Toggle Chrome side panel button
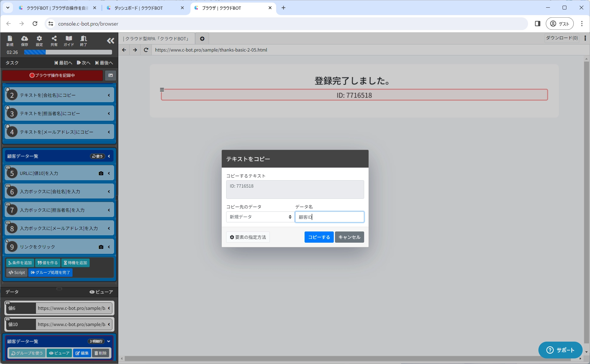The width and height of the screenshot is (590, 364). [537, 24]
